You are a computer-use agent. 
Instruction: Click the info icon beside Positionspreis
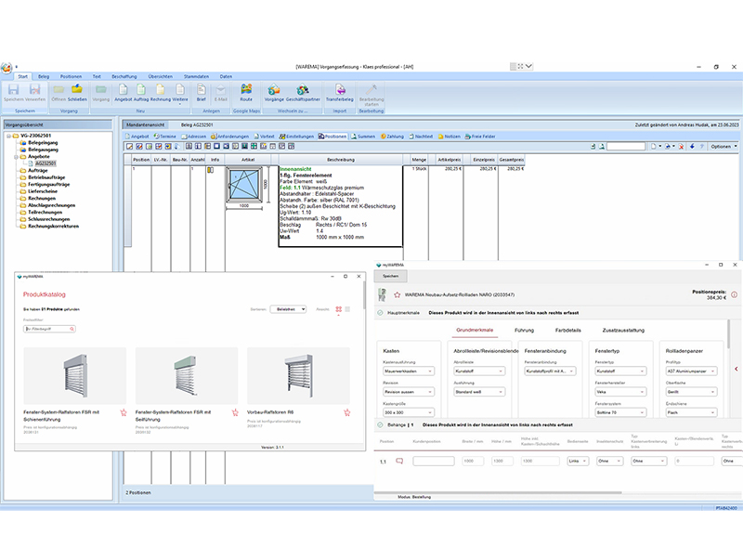coord(735,295)
